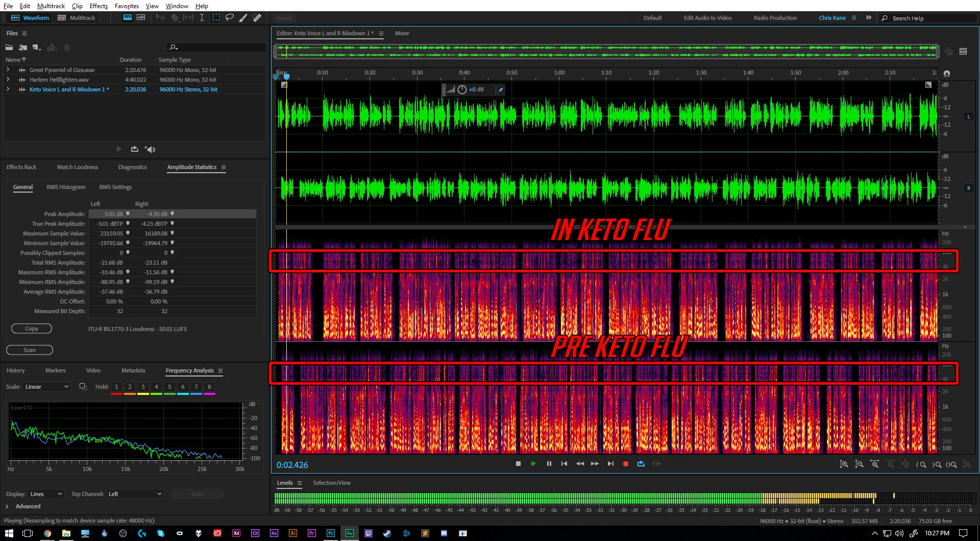Enable Hold 4 in Frequency Analysis
The width and height of the screenshot is (980, 541).
pyautogui.click(x=156, y=387)
